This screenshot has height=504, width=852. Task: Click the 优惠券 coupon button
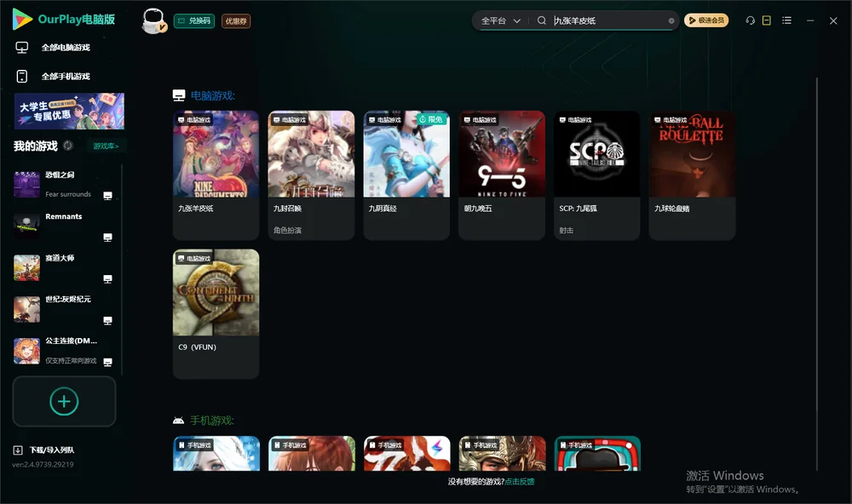(236, 21)
